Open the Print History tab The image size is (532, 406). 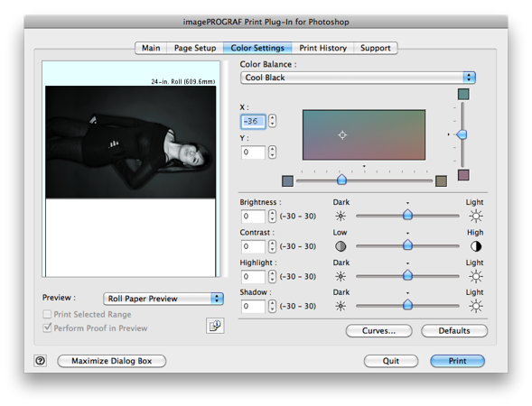click(323, 48)
